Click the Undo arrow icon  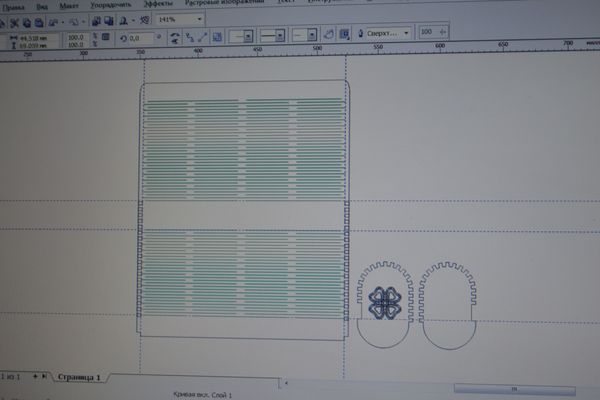click(55, 20)
